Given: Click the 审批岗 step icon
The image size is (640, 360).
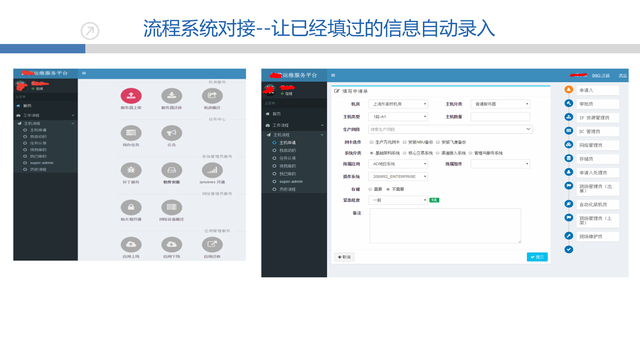Looking at the screenshot, I should [569, 103].
